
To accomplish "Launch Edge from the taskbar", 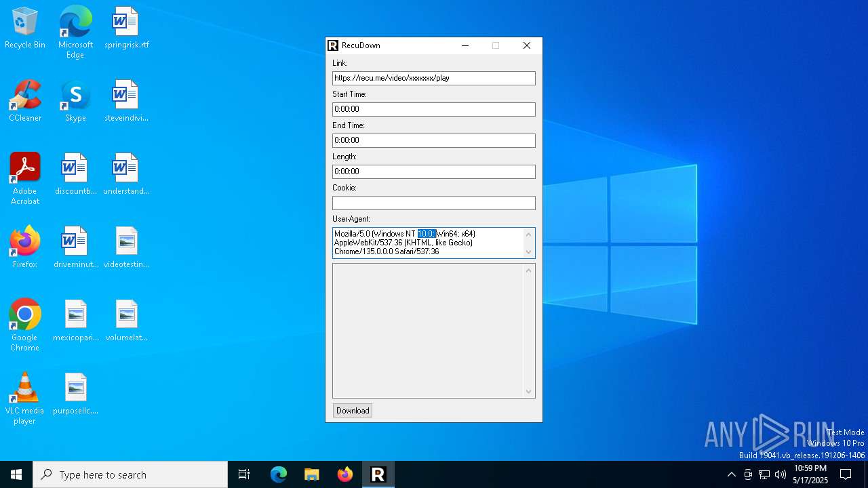I will click(x=279, y=474).
